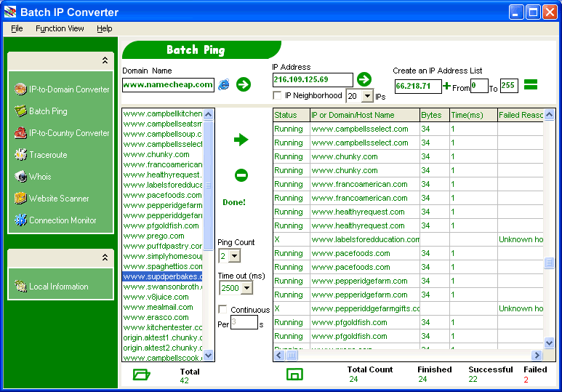Enable the Continuous checkbox
The height and width of the screenshot is (392, 562).
click(222, 309)
